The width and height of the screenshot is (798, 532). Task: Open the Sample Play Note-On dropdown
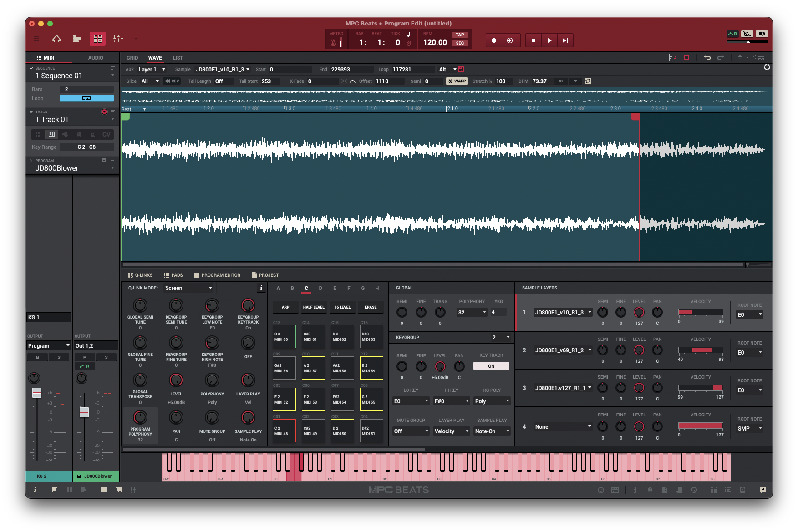point(492,431)
